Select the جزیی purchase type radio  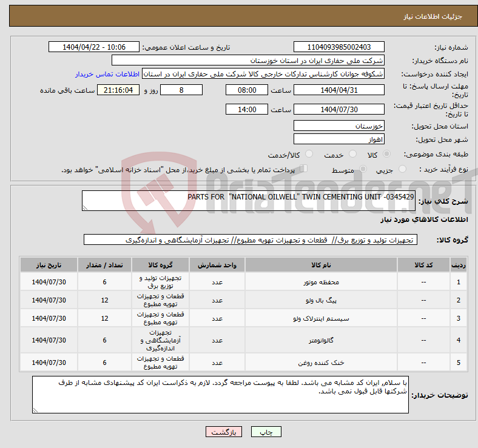(402, 169)
